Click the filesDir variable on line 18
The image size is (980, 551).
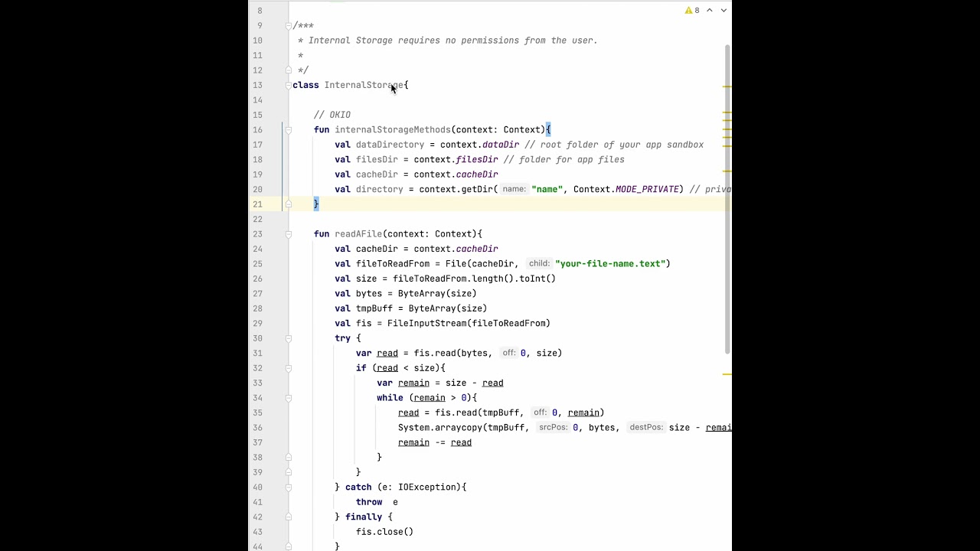click(x=377, y=159)
